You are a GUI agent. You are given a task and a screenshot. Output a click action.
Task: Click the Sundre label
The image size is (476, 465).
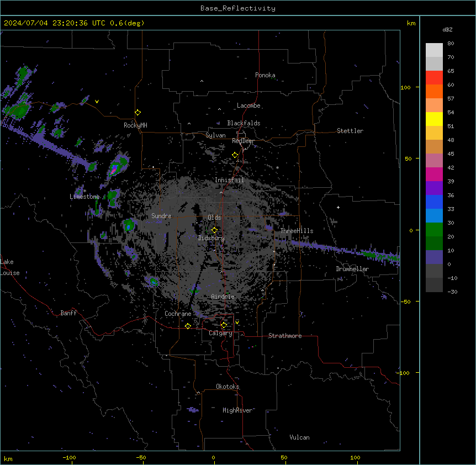(161, 216)
